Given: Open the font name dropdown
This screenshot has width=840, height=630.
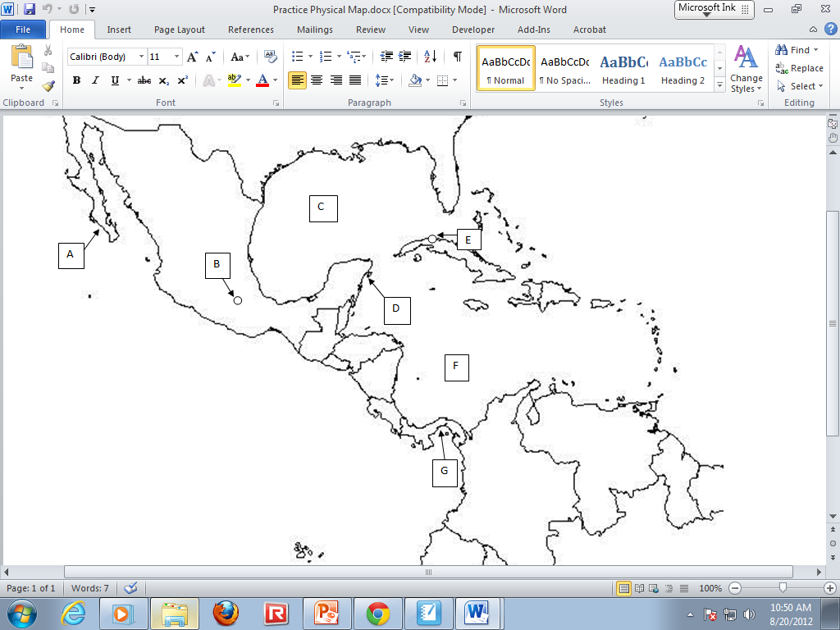Looking at the screenshot, I should coord(140,57).
